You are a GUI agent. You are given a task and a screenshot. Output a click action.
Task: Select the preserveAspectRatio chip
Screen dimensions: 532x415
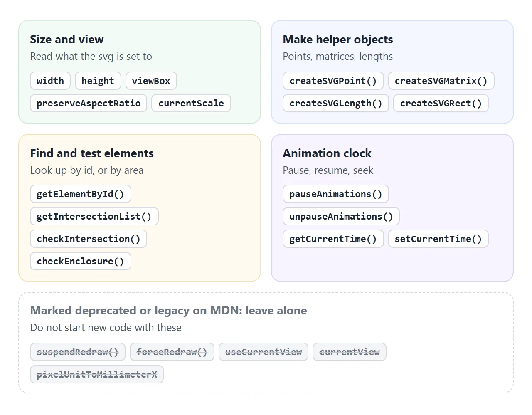point(89,103)
